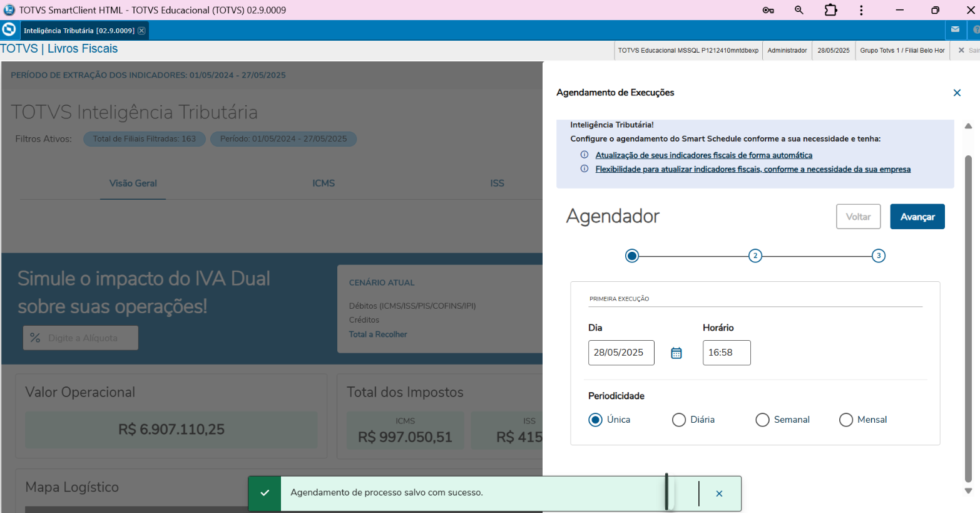980x513 pixels.
Task: Click the R$ 6.907.110,25 Valor Operacional value
Action: [x=171, y=430]
